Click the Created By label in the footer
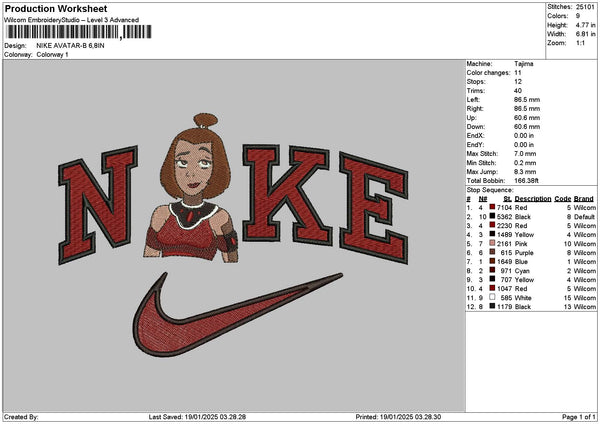This screenshot has width=600, height=424. pyautogui.click(x=21, y=417)
